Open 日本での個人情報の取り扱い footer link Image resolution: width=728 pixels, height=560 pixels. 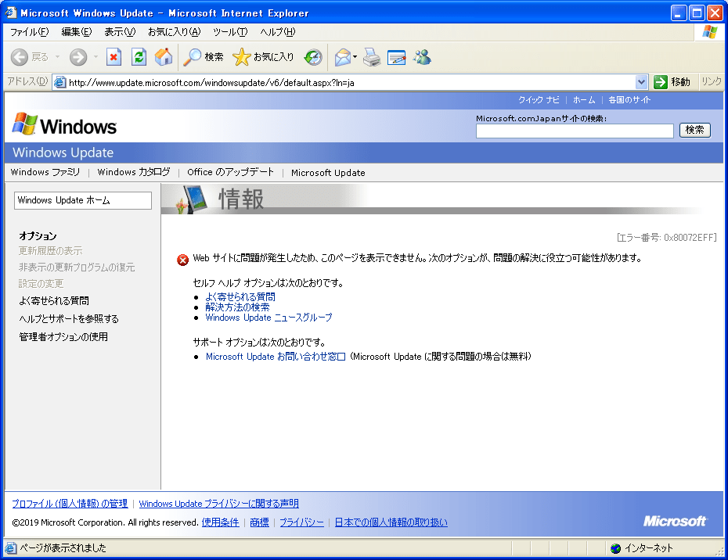coord(391,522)
